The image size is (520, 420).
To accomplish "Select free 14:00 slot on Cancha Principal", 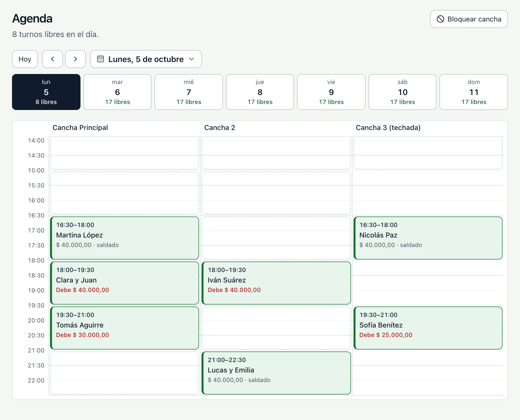I will (124, 153).
